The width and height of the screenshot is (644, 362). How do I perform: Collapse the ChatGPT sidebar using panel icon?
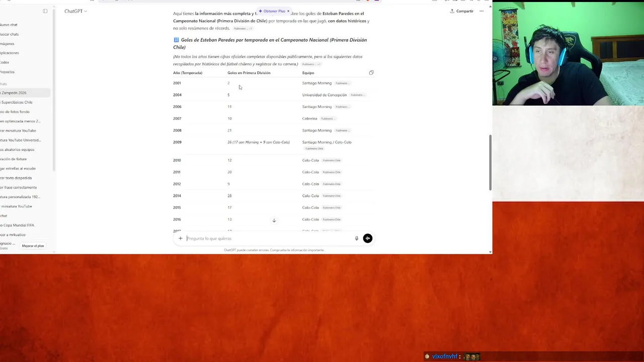(45, 11)
